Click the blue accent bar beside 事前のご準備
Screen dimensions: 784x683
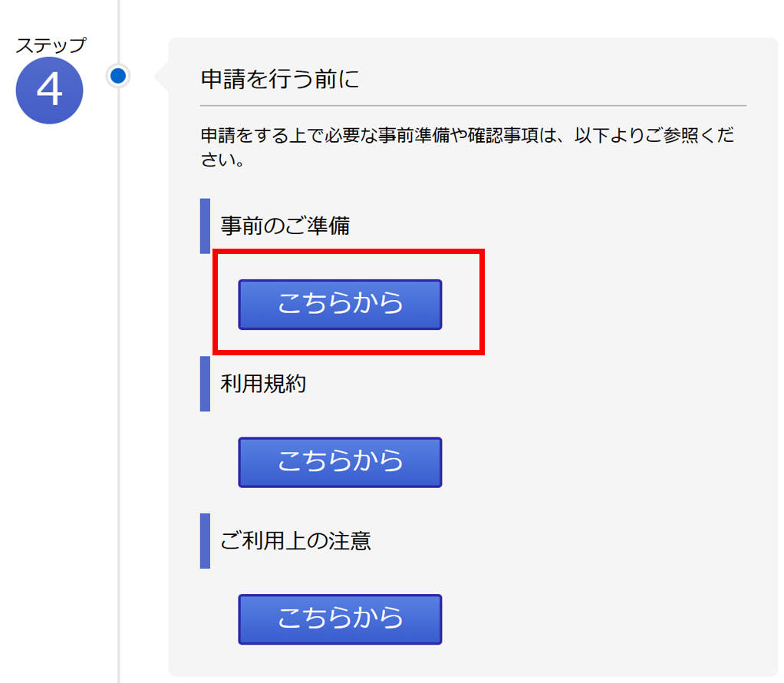pos(205,226)
